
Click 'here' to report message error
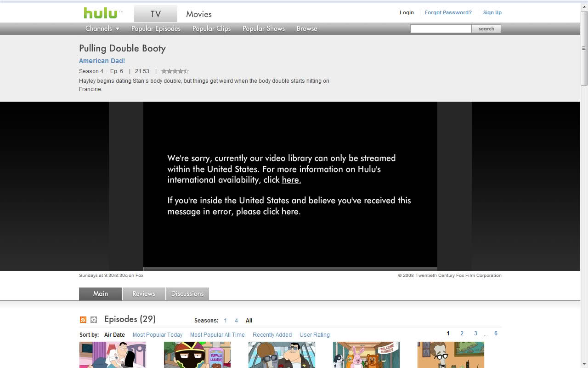pos(291,212)
